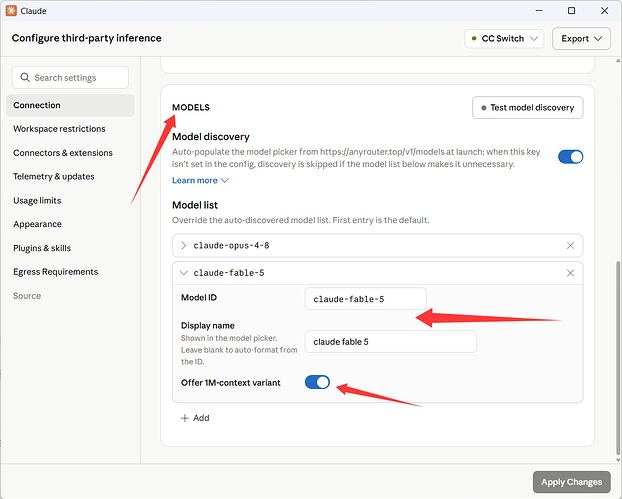
Task: Close the Claude window
Action: tap(604, 11)
